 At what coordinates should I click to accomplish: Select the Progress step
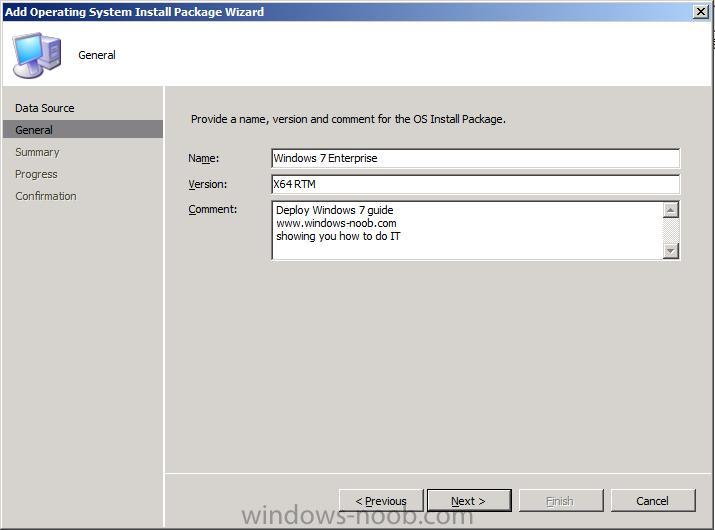pos(36,174)
